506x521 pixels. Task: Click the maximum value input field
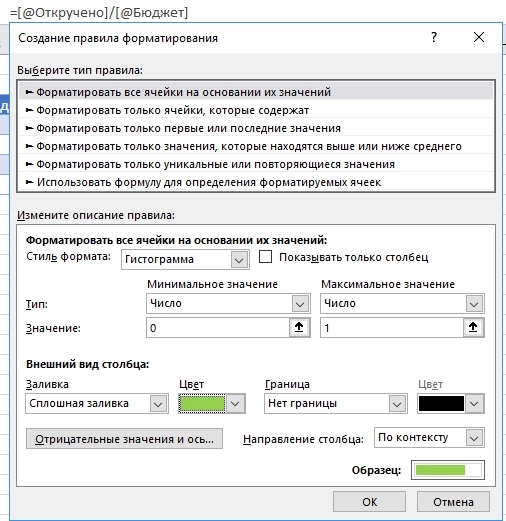(x=392, y=328)
